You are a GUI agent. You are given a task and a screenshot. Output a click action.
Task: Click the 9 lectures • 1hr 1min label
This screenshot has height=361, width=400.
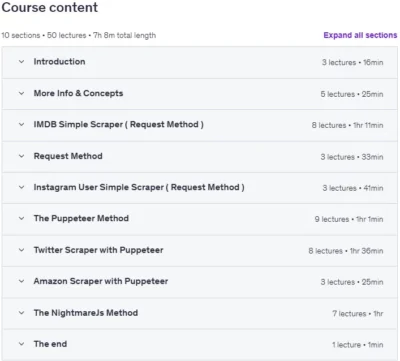click(349, 219)
